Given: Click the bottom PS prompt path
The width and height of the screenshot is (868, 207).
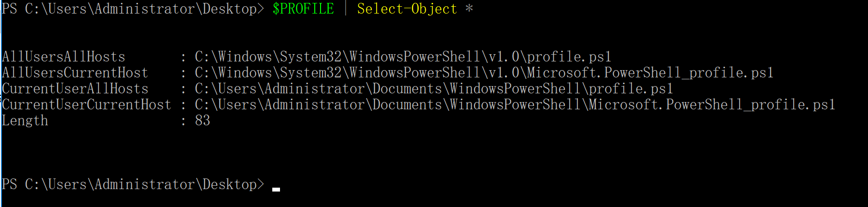Looking at the screenshot, I should (x=140, y=184).
